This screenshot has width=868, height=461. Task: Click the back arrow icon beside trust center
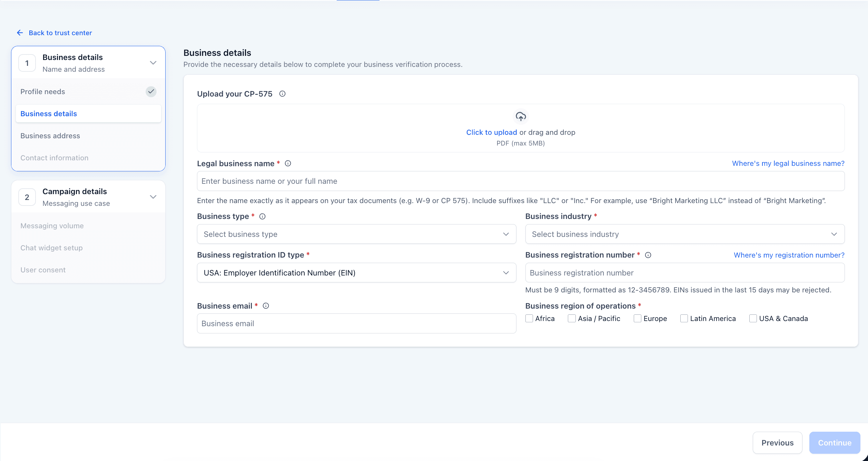pos(20,33)
